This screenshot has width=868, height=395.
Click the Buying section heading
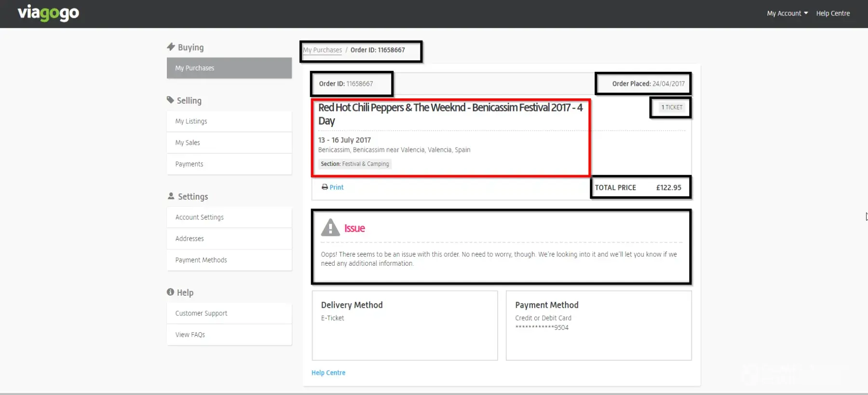(x=191, y=47)
